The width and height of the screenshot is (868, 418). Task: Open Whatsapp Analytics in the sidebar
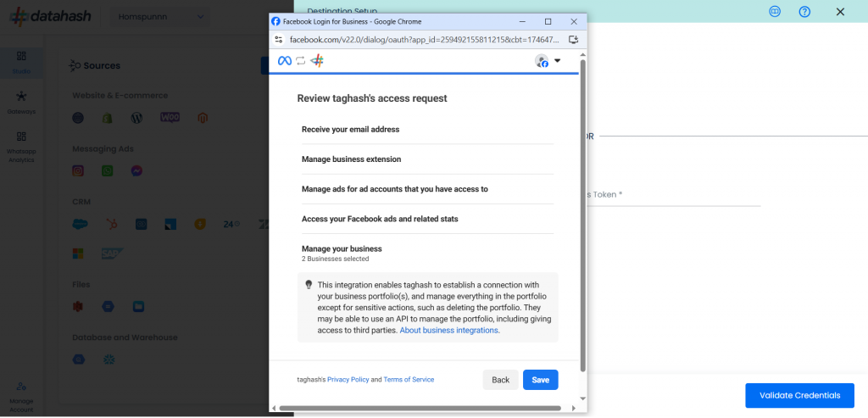[x=21, y=148]
